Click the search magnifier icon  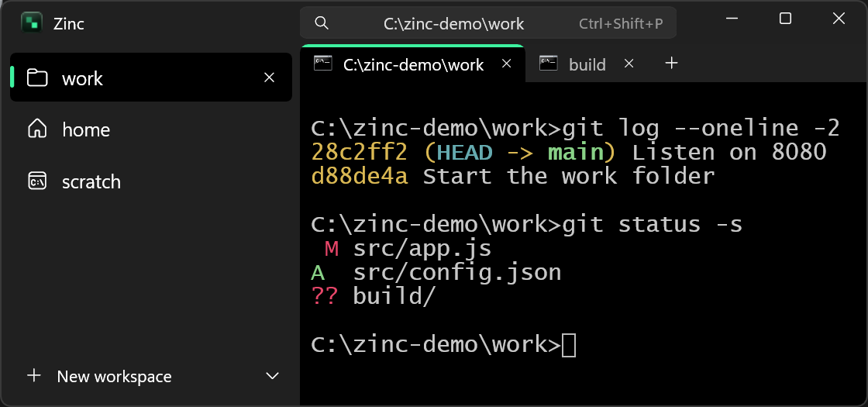coord(321,23)
